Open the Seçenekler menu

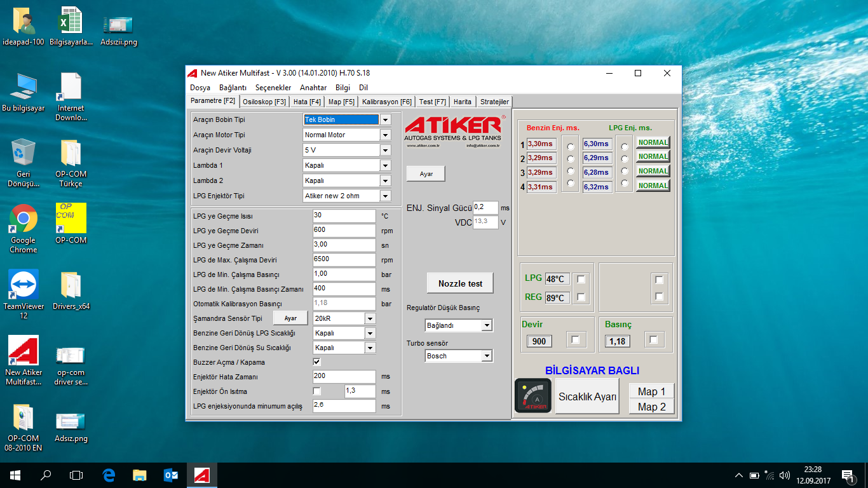(x=273, y=88)
